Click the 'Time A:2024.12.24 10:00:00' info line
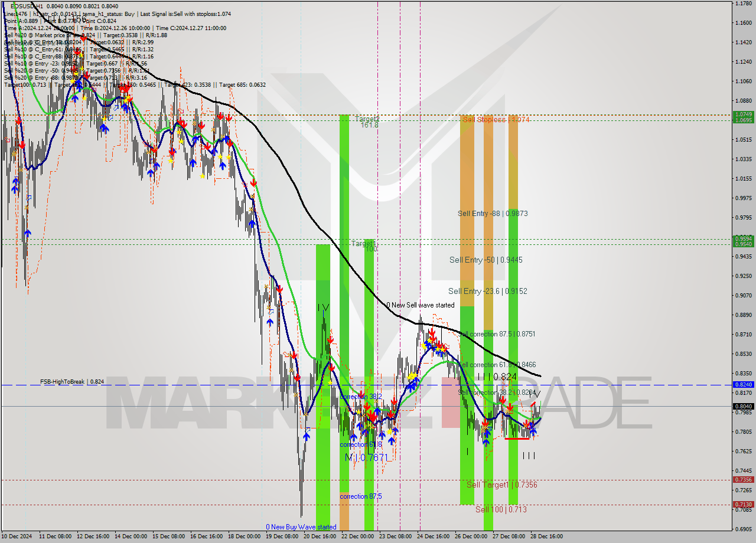This screenshot has height=543, width=756. click(39, 28)
